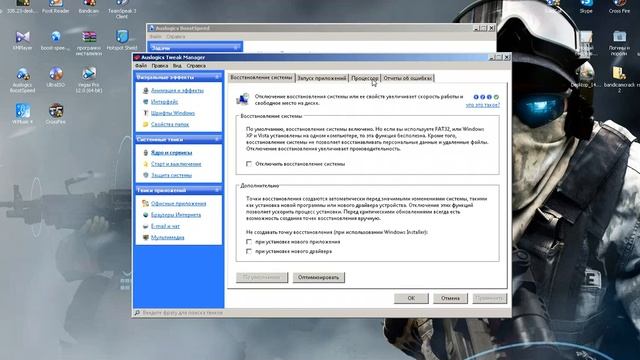
Task: Open the Справка menu in Tweak Manager
Action: pyautogui.click(x=196, y=65)
